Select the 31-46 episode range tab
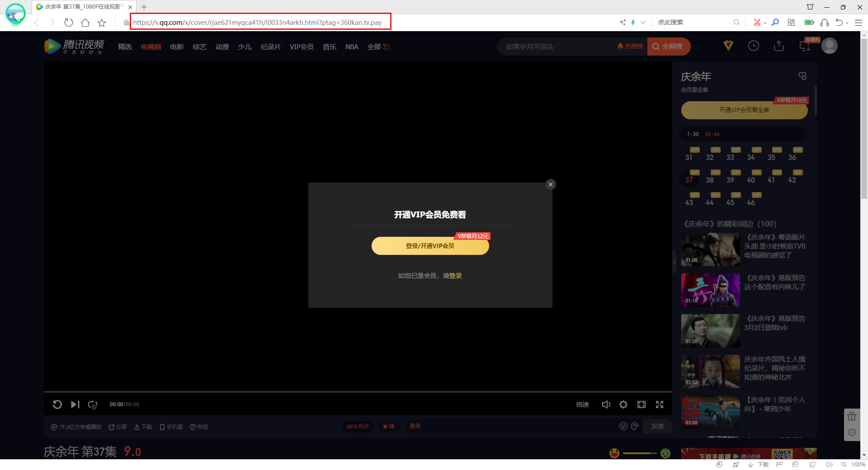 tap(712, 134)
